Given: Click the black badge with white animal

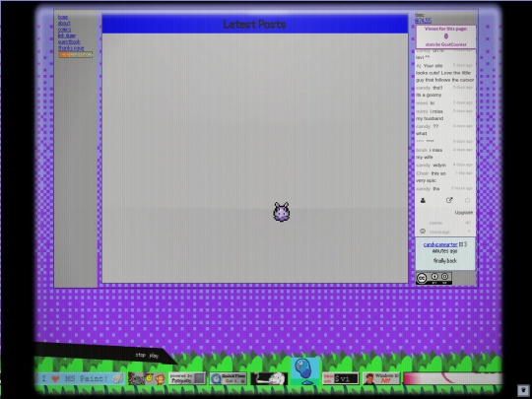Looking at the screenshot, I should pos(269,378).
